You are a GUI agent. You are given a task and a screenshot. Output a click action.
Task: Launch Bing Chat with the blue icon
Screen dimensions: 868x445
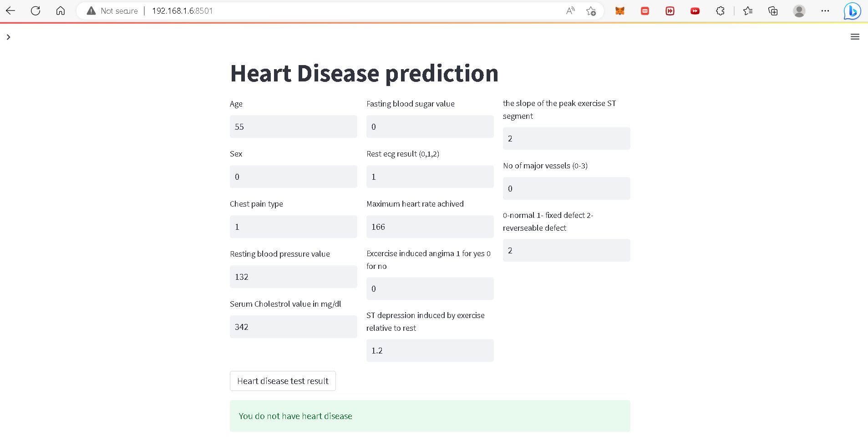pos(852,11)
